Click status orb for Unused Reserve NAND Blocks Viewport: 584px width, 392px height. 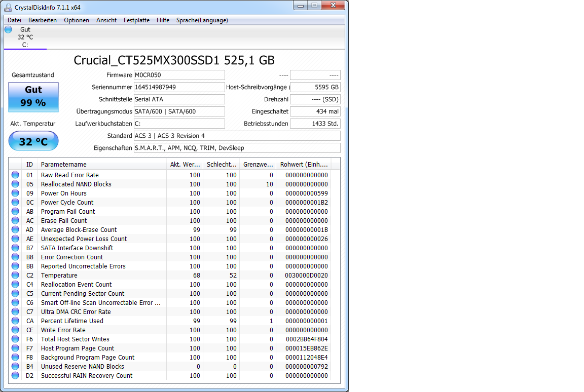[x=15, y=366]
